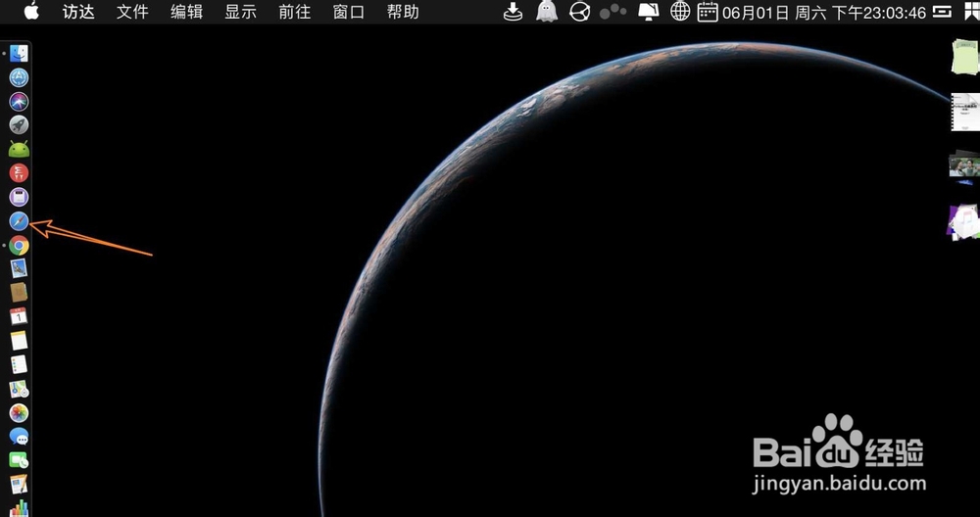Click the circular network node menu bar icon
The width and height of the screenshot is (980, 517).
(x=580, y=11)
